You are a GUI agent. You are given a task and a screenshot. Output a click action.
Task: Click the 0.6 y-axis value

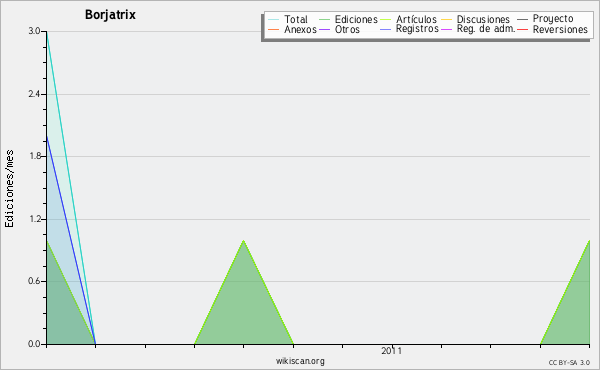(x=34, y=281)
